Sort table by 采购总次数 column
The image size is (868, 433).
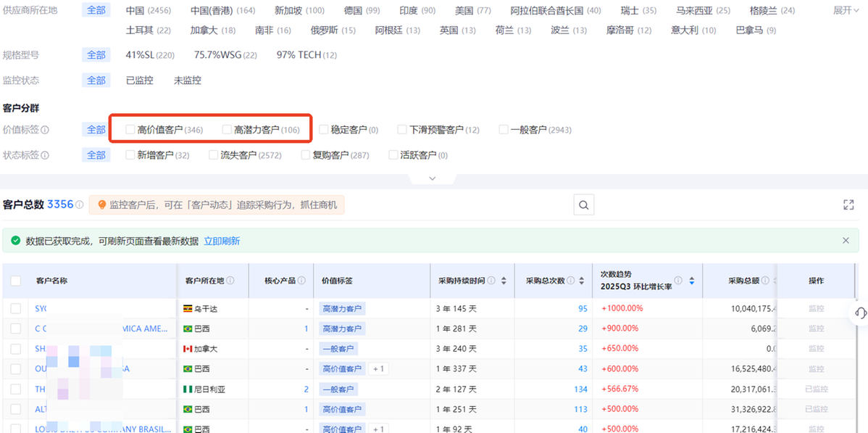click(x=583, y=281)
